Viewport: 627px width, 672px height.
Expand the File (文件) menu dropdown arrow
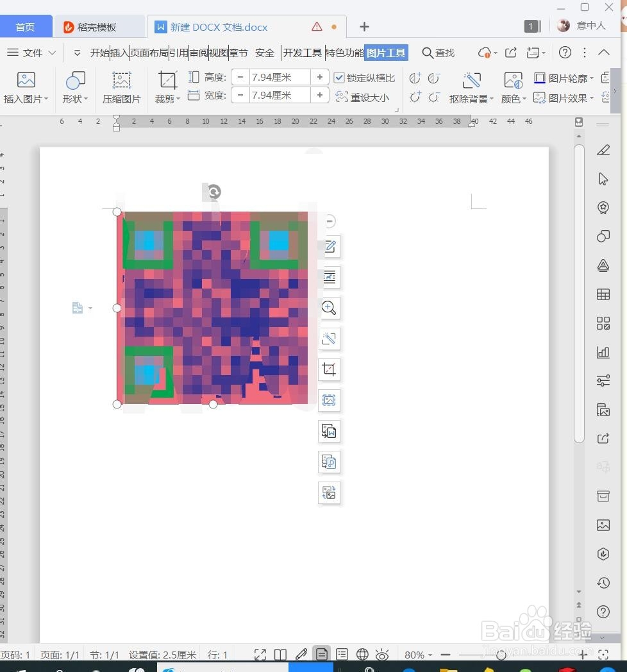click(x=52, y=53)
